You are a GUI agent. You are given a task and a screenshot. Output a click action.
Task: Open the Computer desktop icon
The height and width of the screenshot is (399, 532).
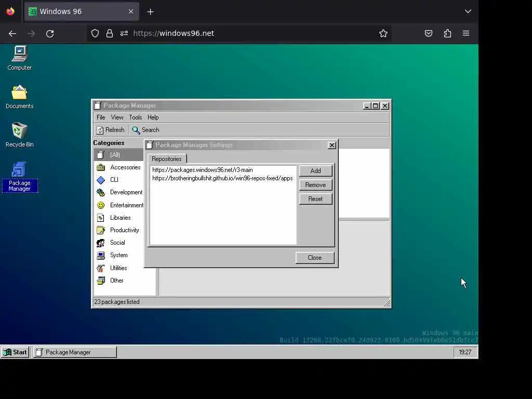point(20,58)
